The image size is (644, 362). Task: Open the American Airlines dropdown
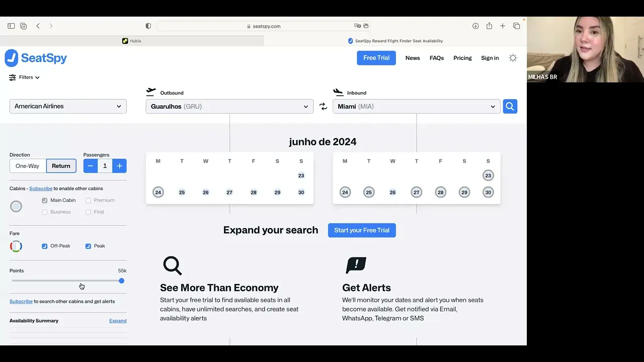click(68, 106)
